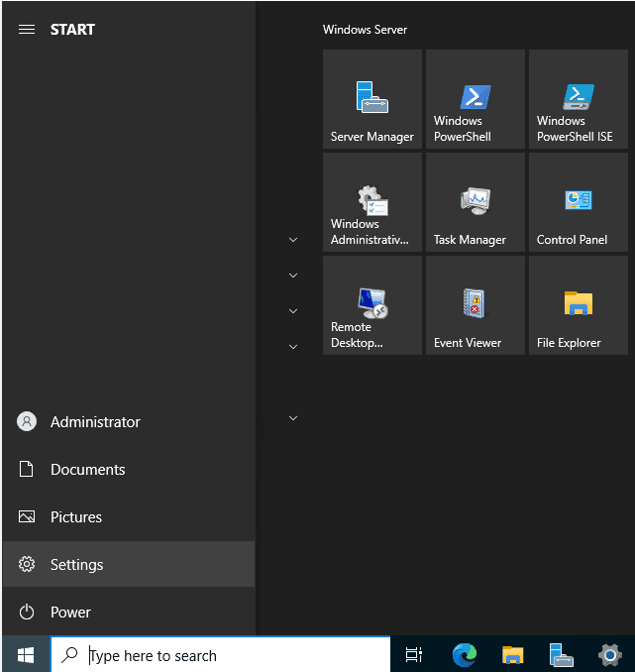This screenshot has height=672, width=635.
Task: Click the Task View taskbar button
Action: pyautogui.click(x=414, y=654)
